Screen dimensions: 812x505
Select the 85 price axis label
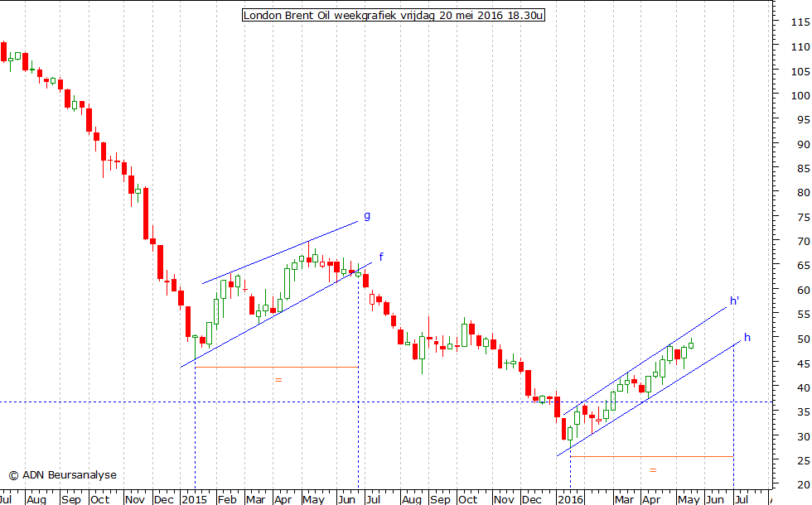coord(803,169)
